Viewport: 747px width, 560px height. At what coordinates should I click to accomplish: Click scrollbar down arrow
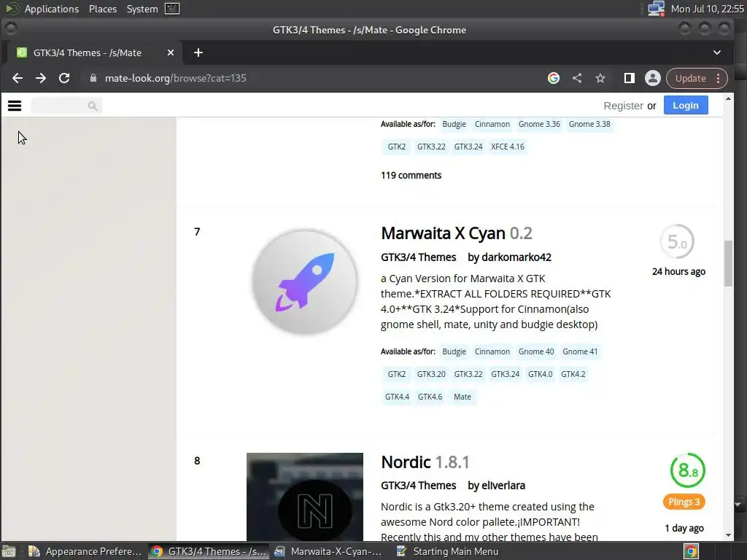(x=728, y=535)
